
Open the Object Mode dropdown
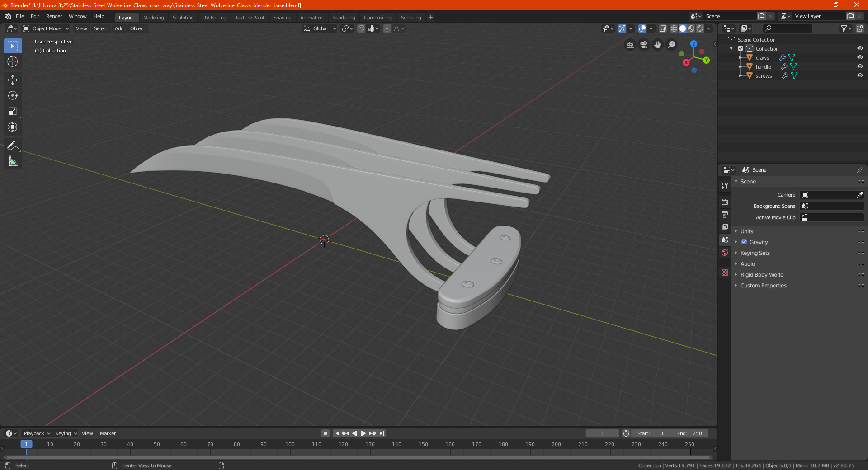pos(46,28)
